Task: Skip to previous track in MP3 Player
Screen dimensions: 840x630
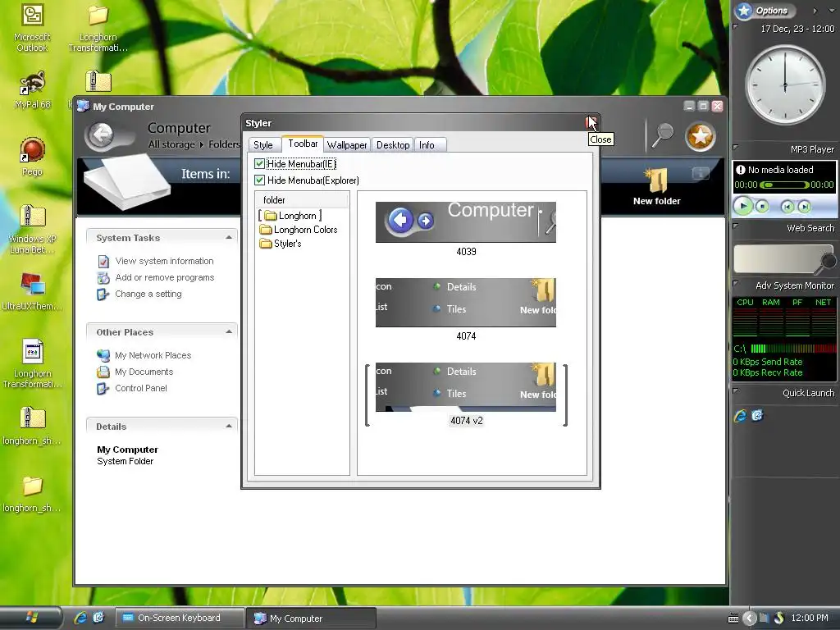Action: pos(787,206)
